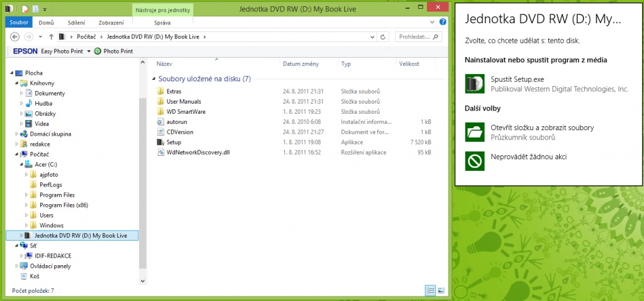Open the Správa ribbon tab

point(162,23)
